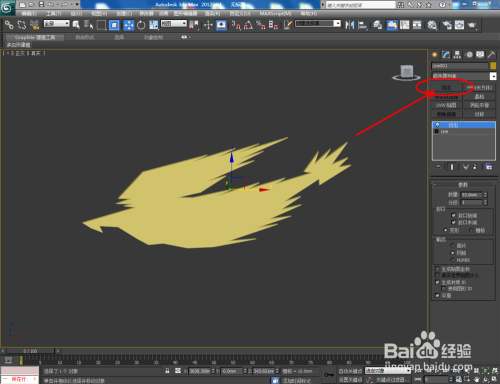Click the Bind to Space Warp icon

34,25
